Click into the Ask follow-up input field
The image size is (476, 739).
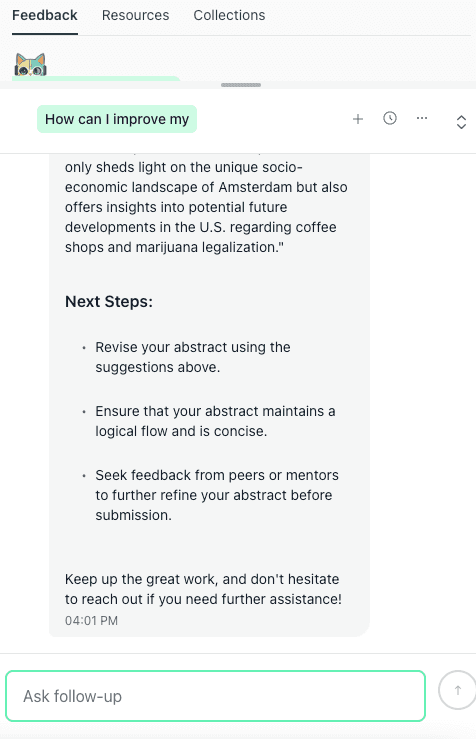[x=215, y=696]
